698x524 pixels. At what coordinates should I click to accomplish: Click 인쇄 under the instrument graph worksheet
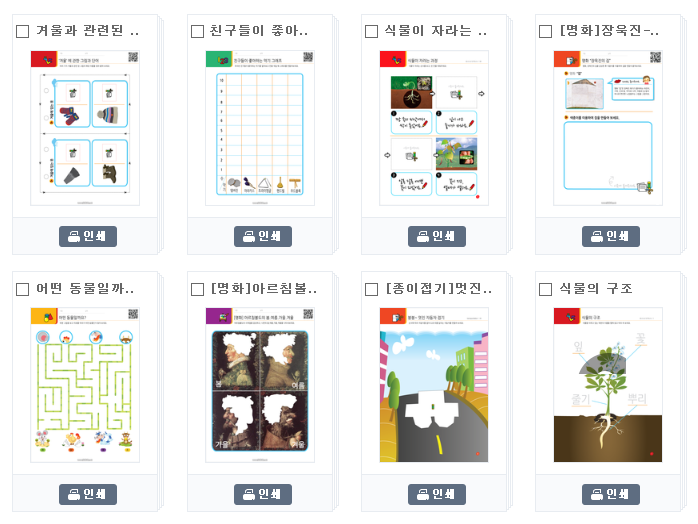tap(263, 236)
